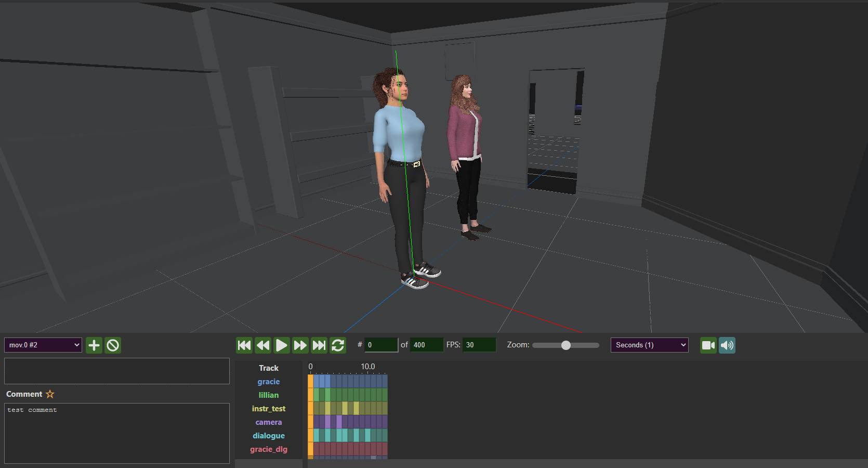Click the green plus add button
Image resolution: width=868 pixels, height=468 pixels.
coord(94,345)
